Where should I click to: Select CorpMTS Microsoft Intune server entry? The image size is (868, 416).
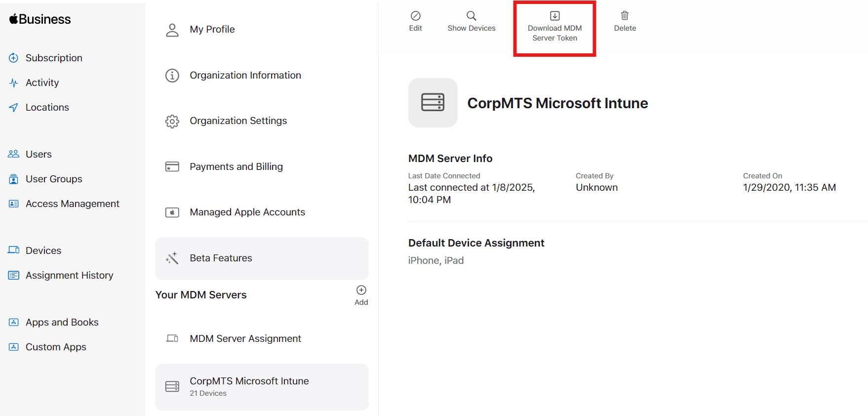point(262,387)
